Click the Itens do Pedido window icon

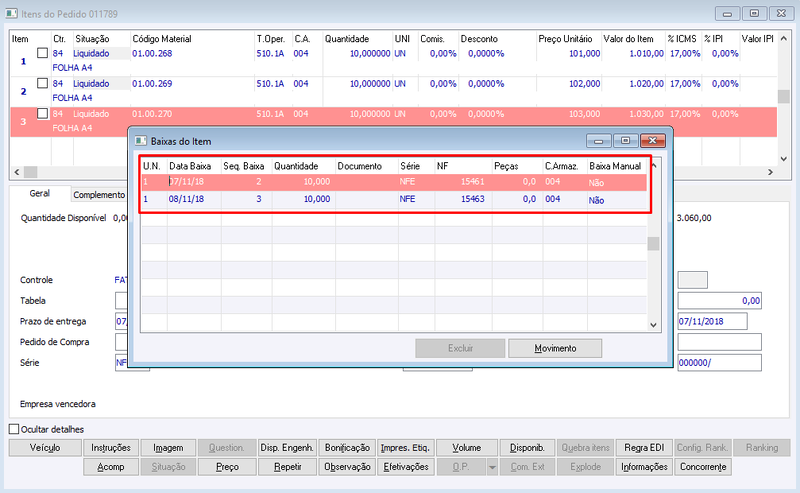tap(11, 13)
